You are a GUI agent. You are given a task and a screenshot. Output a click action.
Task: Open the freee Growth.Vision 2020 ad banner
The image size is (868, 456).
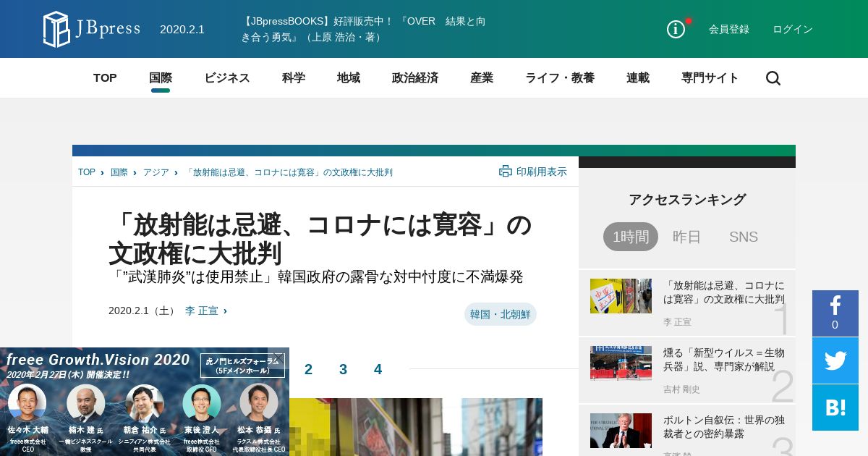(145, 402)
